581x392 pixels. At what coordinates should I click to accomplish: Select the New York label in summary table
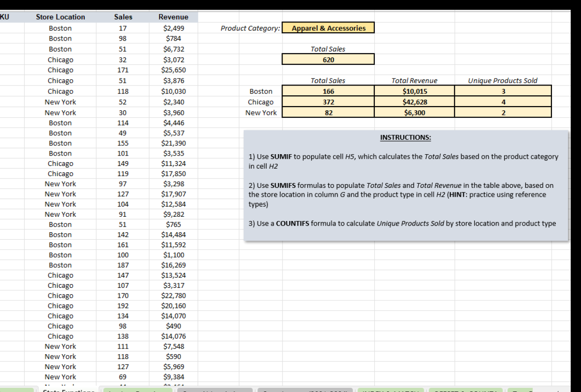tap(261, 112)
